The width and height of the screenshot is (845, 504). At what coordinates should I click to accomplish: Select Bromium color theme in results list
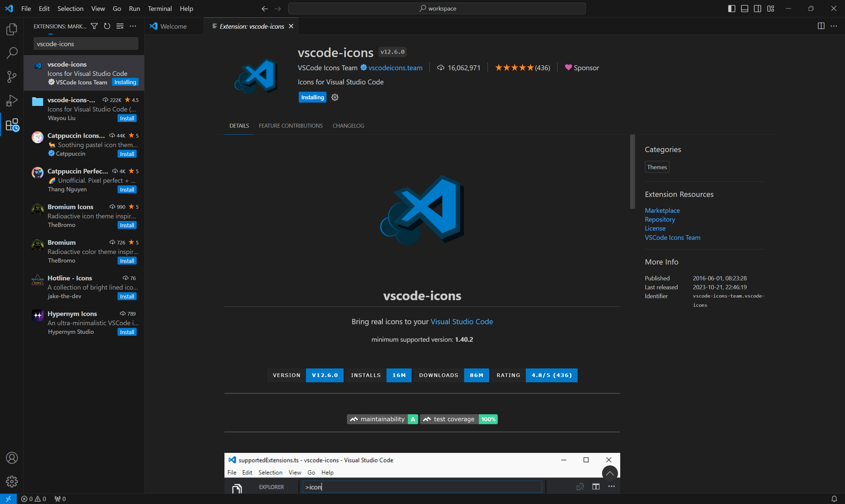(x=84, y=251)
